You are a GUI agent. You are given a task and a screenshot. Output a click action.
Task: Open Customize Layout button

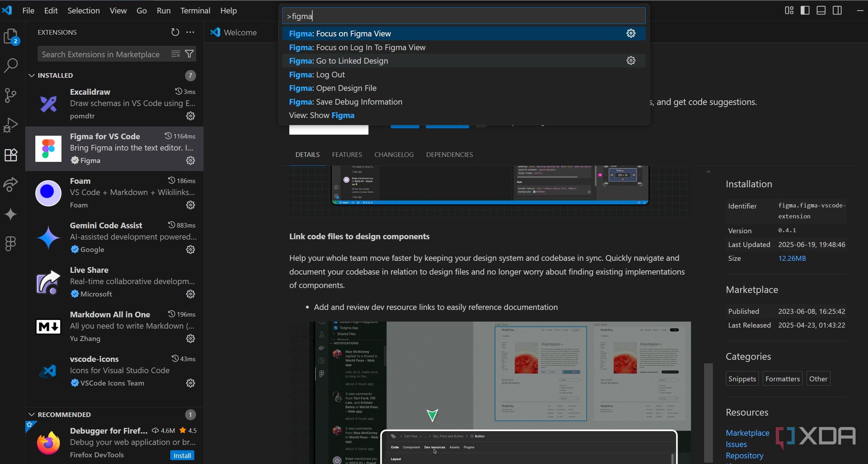coord(789,11)
